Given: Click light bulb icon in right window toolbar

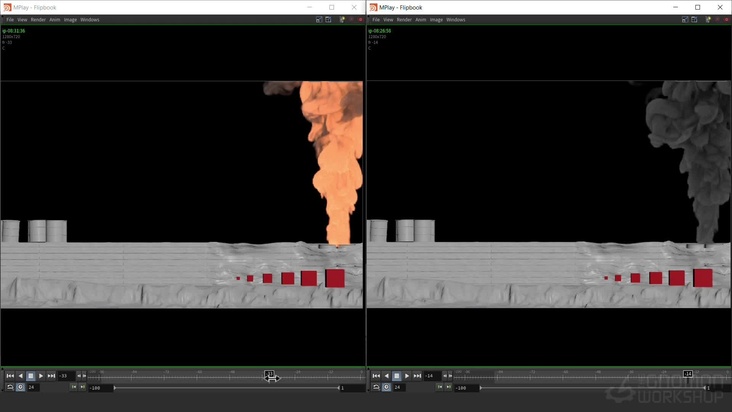Looking at the screenshot, I should pos(708,20).
